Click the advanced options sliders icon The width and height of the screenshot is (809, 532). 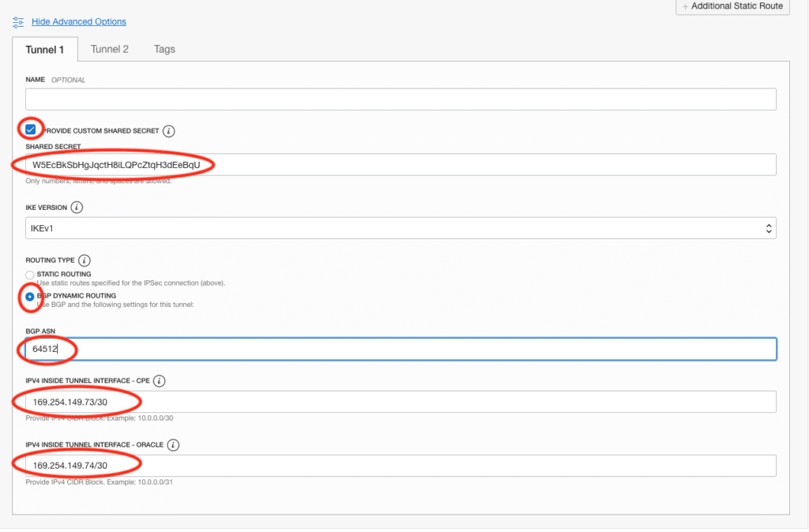pos(18,22)
